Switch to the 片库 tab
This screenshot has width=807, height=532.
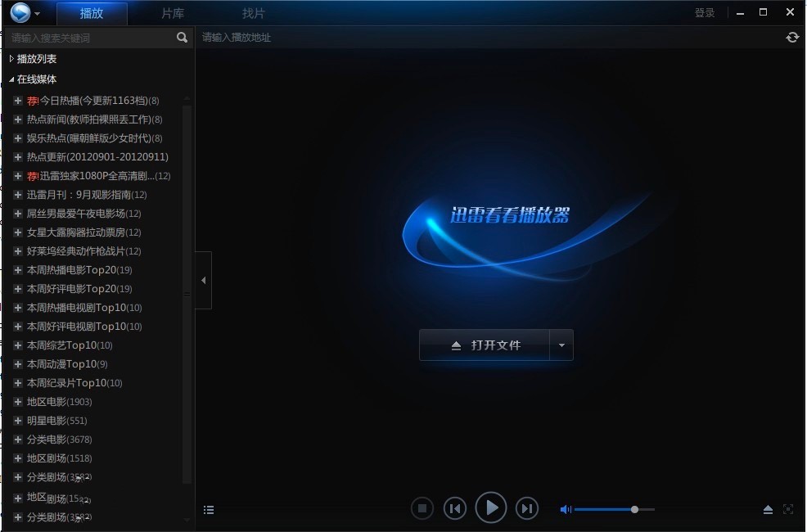pyautogui.click(x=173, y=13)
